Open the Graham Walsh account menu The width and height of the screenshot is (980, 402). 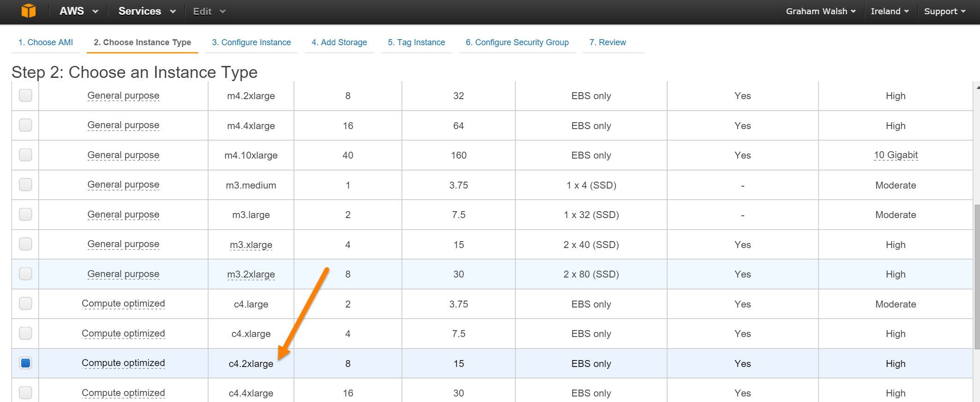[x=821, y=12]
